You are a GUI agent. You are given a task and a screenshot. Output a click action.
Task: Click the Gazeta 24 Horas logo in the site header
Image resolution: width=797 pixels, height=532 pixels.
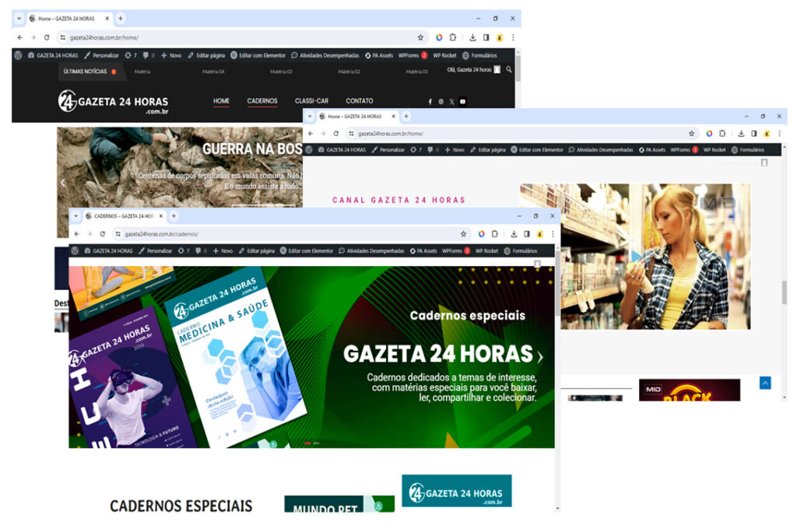coord(113,102)
